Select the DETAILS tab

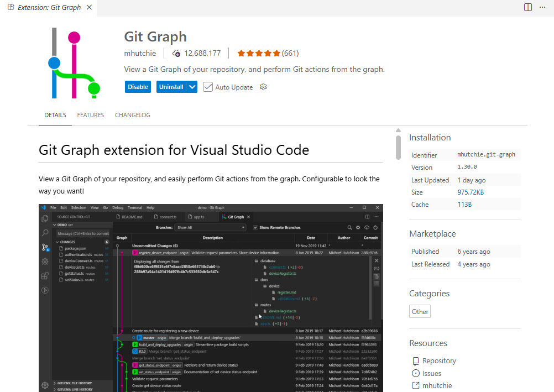coord(55,115)
